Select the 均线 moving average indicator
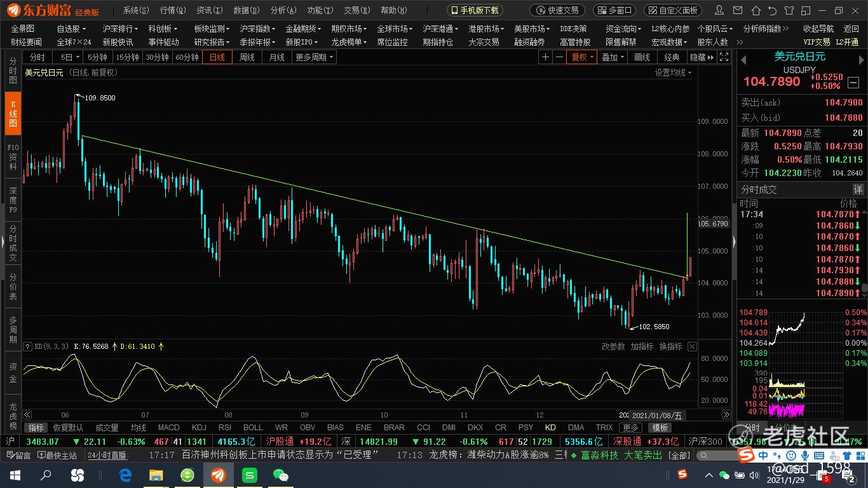The image size is (868, 488). click(138, 428)
